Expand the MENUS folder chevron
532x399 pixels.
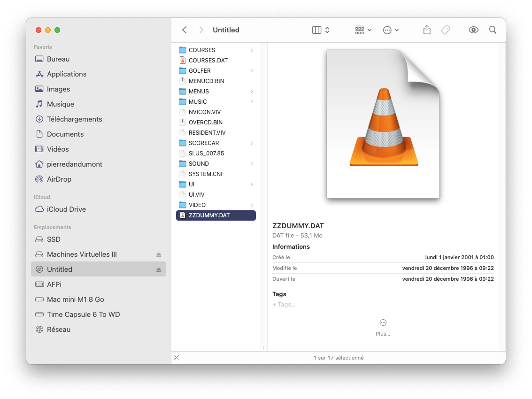point(252,92)
